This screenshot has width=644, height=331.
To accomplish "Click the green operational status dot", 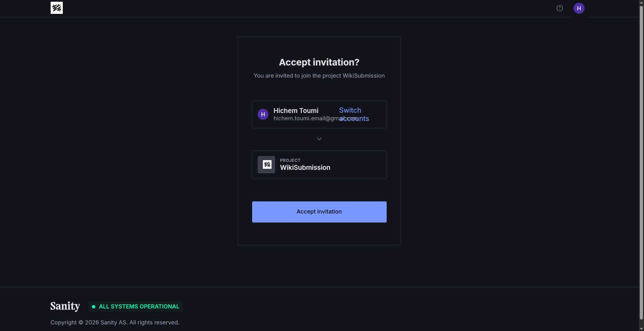I will pyautogui.click(x=93, y=307).
